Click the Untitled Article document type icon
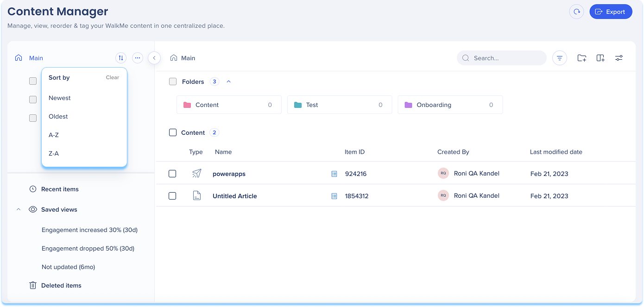 (197, 196)
